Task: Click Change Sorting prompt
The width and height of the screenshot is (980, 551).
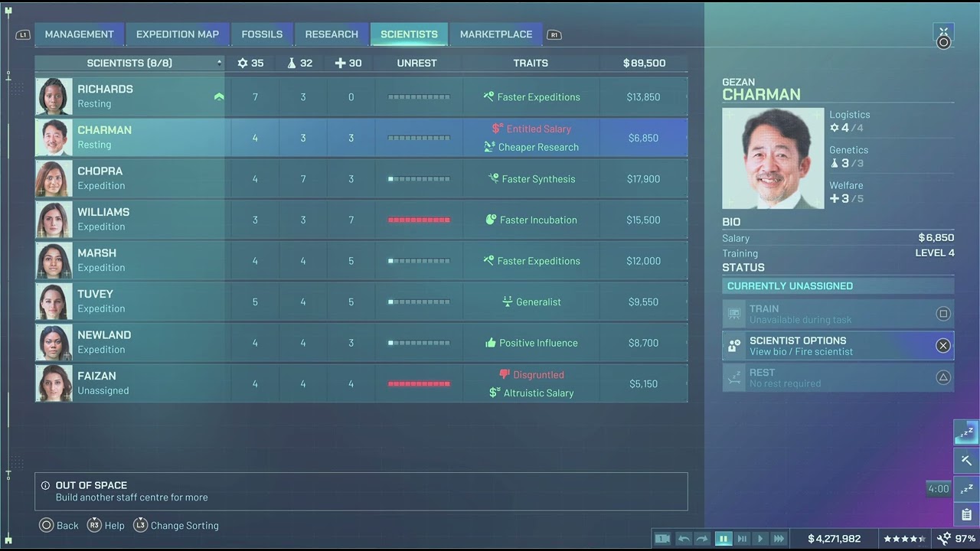Action: [176, 526]
